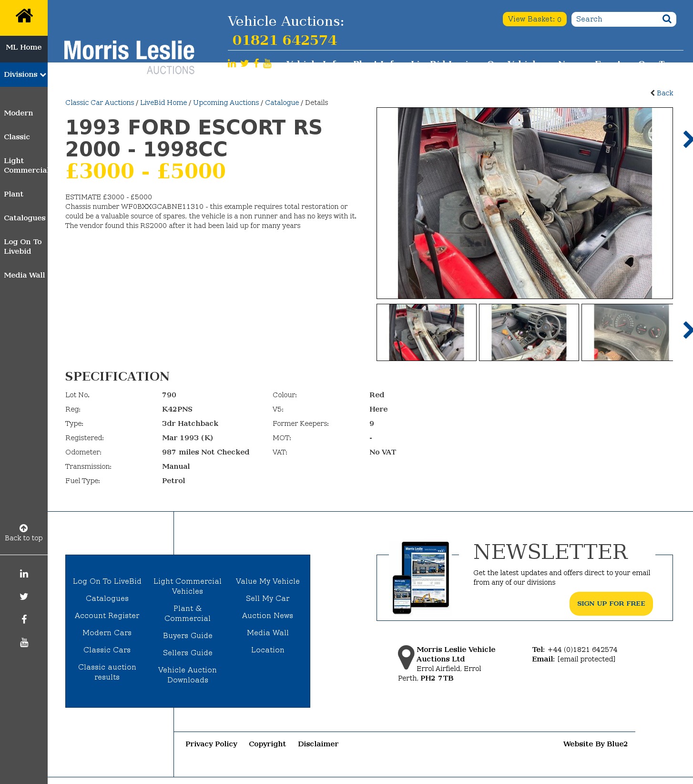Click the yellow home icon
Screen dimensions: 693x784
click(24, 16)
